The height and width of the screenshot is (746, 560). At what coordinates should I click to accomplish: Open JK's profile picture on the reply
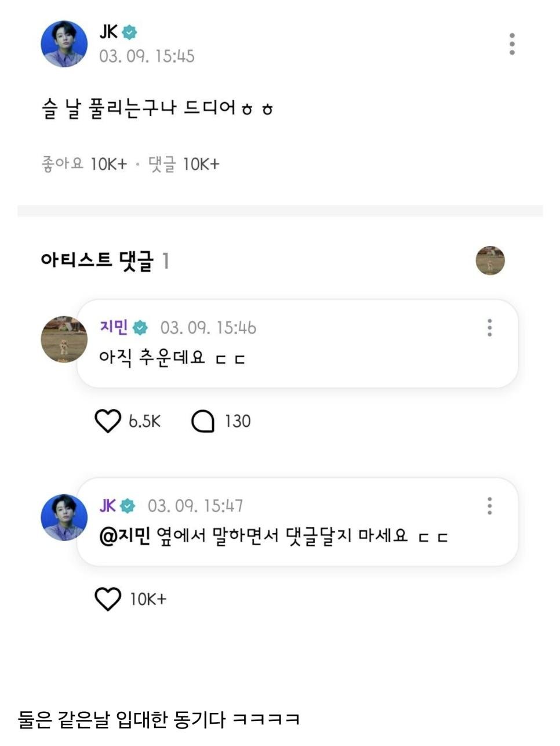(64, 517)
